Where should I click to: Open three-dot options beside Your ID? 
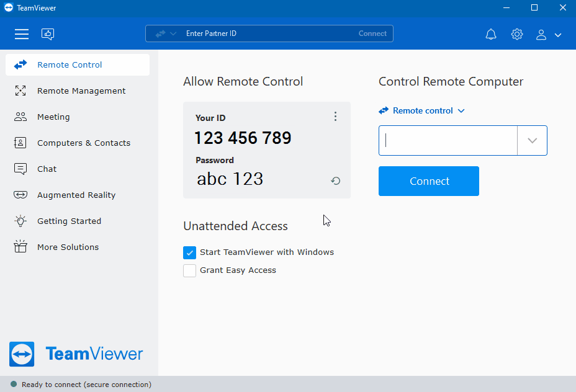[x=335, y=117]
